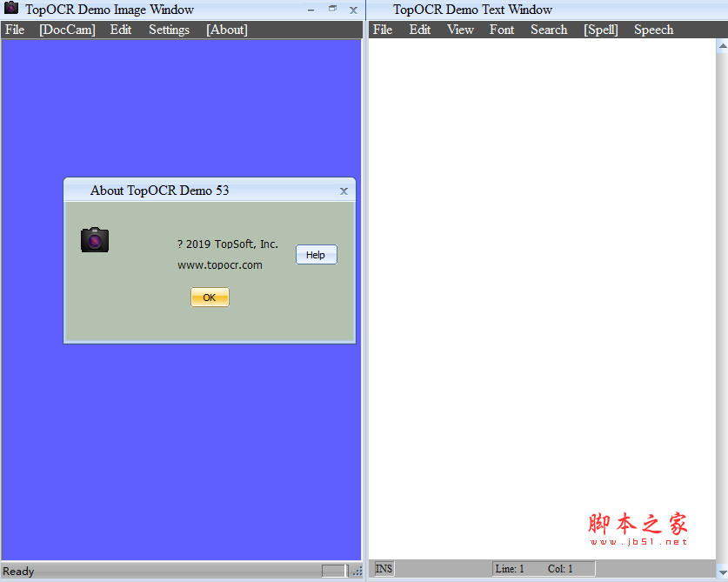The width and height of the screenshot is (728, 582).
Task: Open the File menu in the Image Window
Action: [x=15, y=30]
